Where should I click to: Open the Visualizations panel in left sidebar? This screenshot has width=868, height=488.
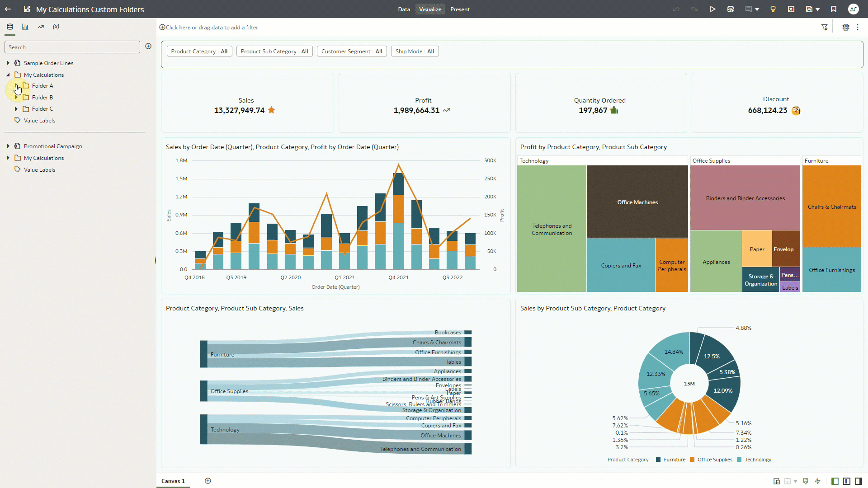pyautogui.click(x=25, y=27)
